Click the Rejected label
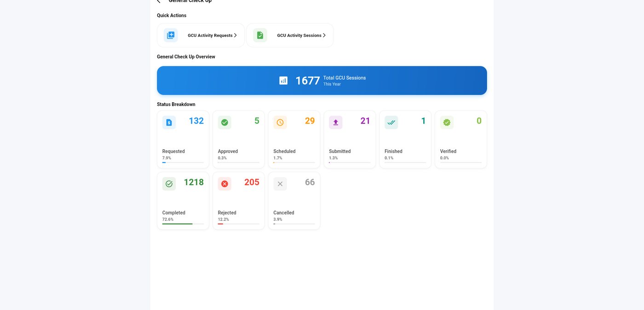 click(227, 213)
